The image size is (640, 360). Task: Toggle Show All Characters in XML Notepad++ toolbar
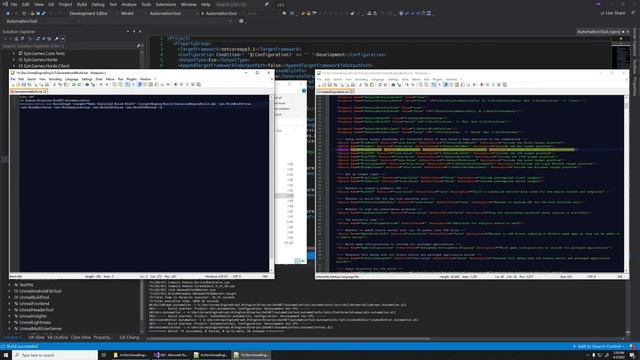click(x=439, y=85)
